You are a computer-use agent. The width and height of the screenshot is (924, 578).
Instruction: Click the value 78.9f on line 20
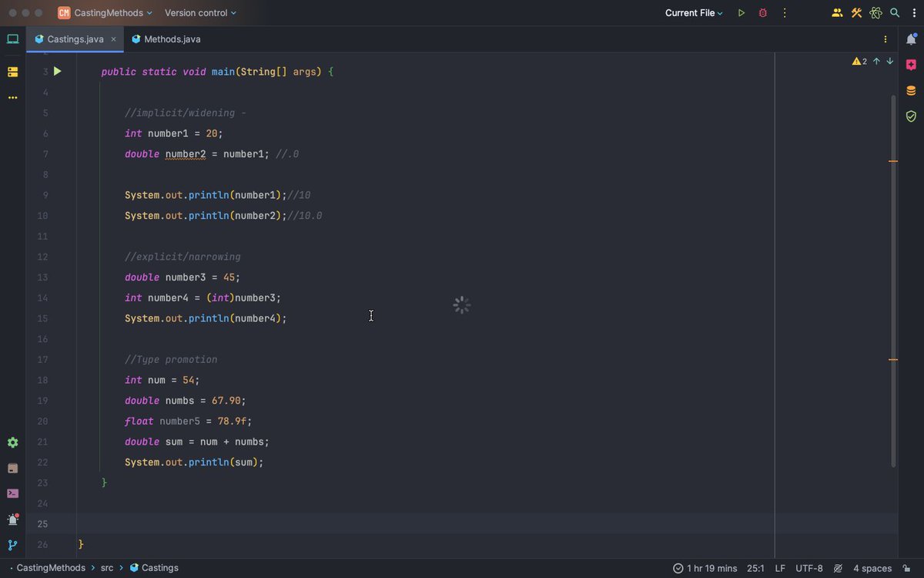(x=232, y=422)
